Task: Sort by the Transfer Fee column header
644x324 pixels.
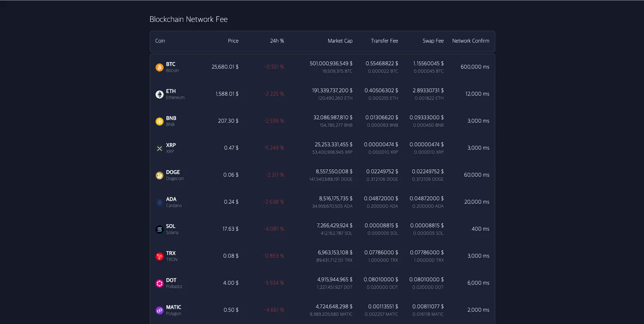Action: pyautogui.click(x=384, y=41)
